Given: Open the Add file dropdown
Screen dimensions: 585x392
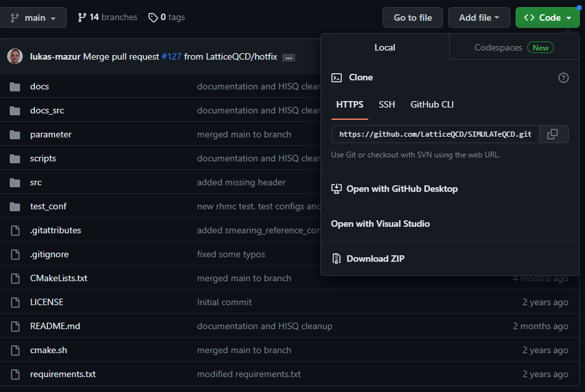Looking at the screenshot, I should 479,17.
